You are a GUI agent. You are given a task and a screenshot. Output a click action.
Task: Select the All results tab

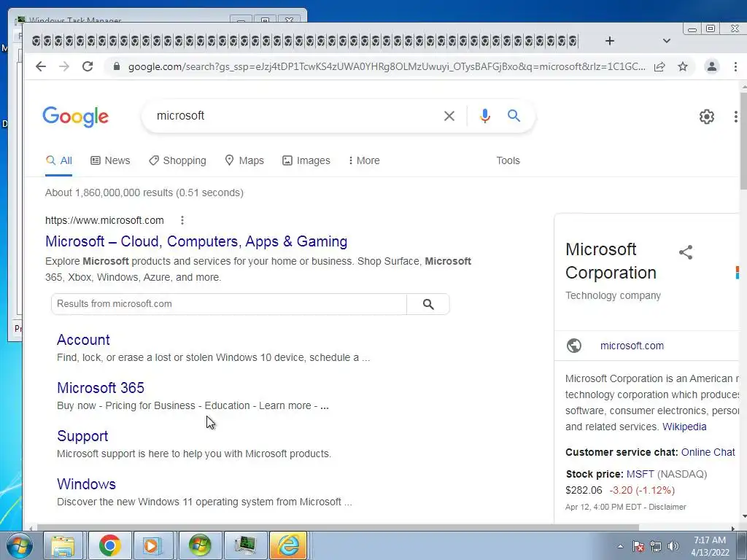pos(58,161)
